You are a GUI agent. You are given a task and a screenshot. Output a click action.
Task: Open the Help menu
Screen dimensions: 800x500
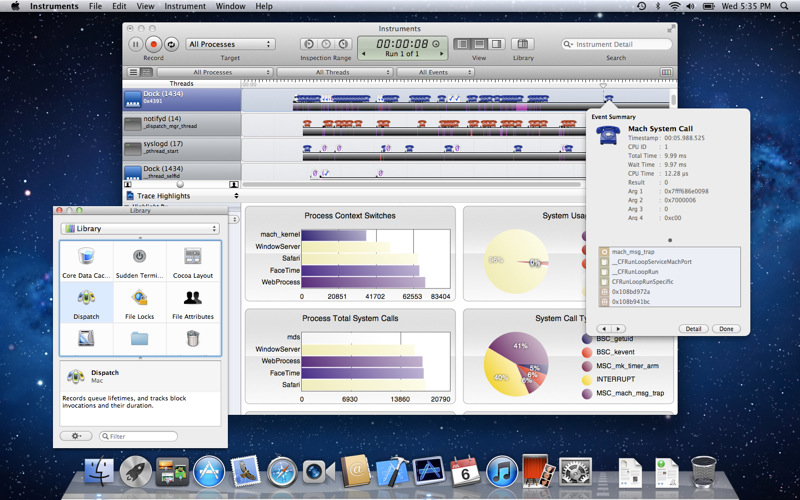pyautogui.click(x=264, y=6)
